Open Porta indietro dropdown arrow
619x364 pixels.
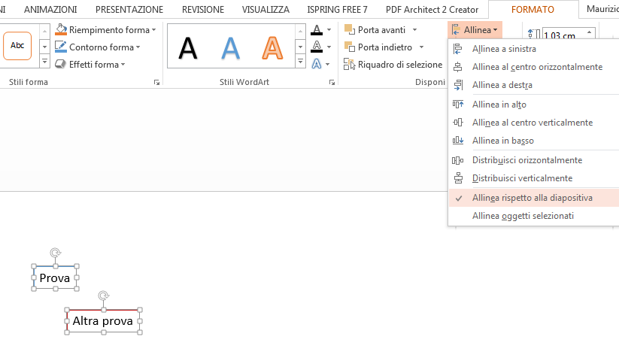422,47
